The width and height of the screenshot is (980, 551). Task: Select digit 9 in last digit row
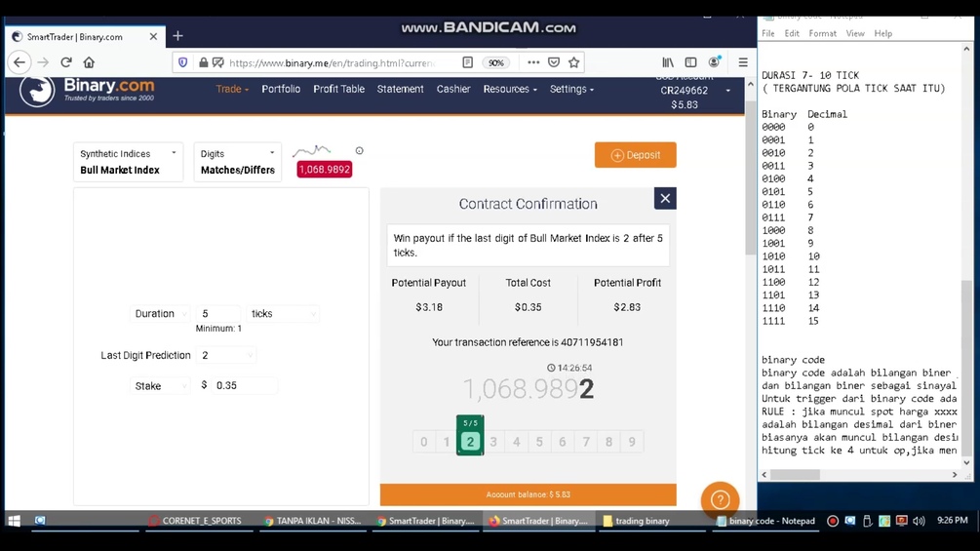[x=632, y=443]
